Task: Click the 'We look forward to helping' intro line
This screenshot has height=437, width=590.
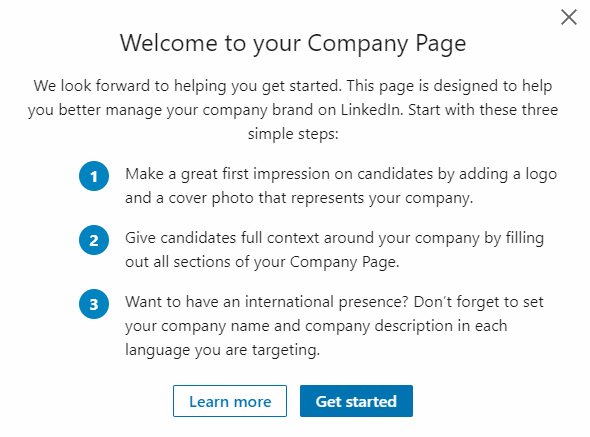Action: coord(293,86)
